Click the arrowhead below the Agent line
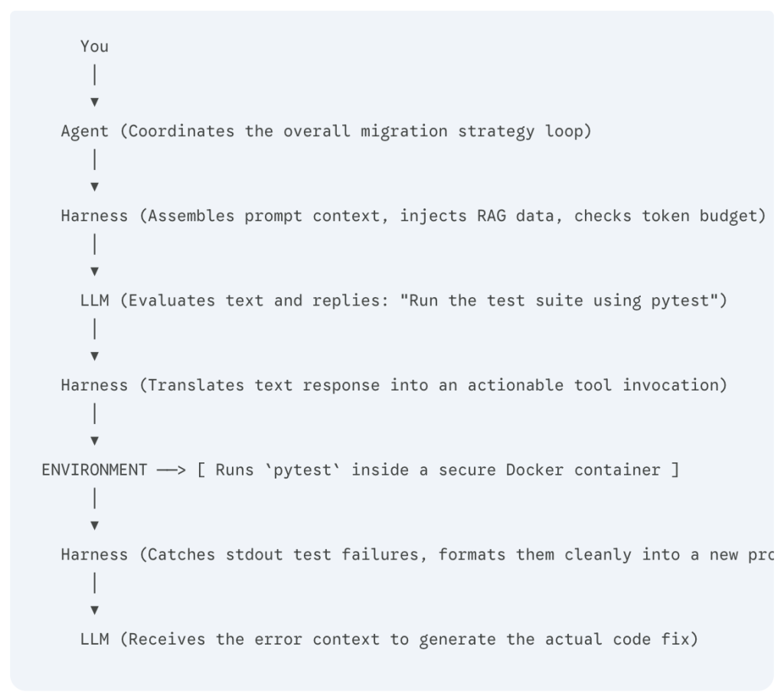Screen dimensions: 784x699 [94, 187]
